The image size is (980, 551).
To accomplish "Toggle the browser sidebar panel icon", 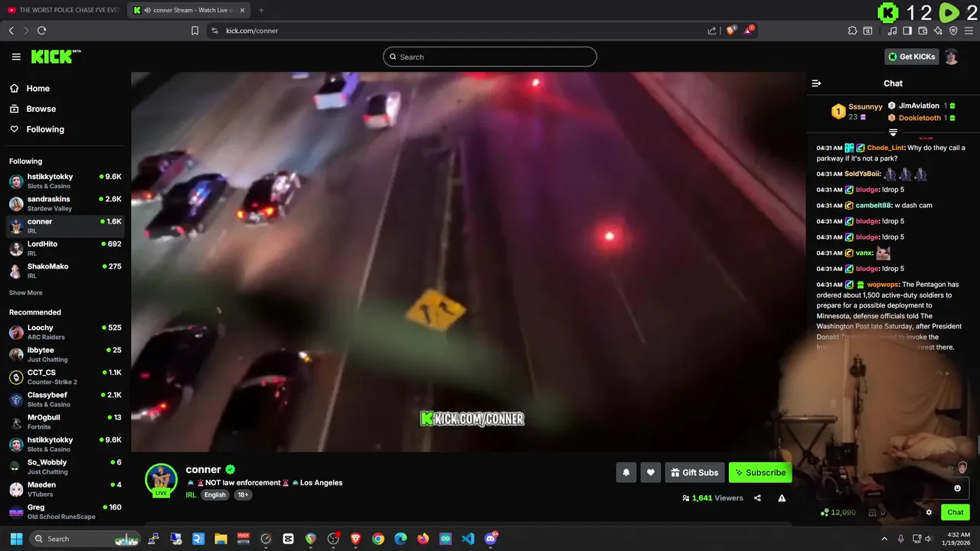I will 907,31.
